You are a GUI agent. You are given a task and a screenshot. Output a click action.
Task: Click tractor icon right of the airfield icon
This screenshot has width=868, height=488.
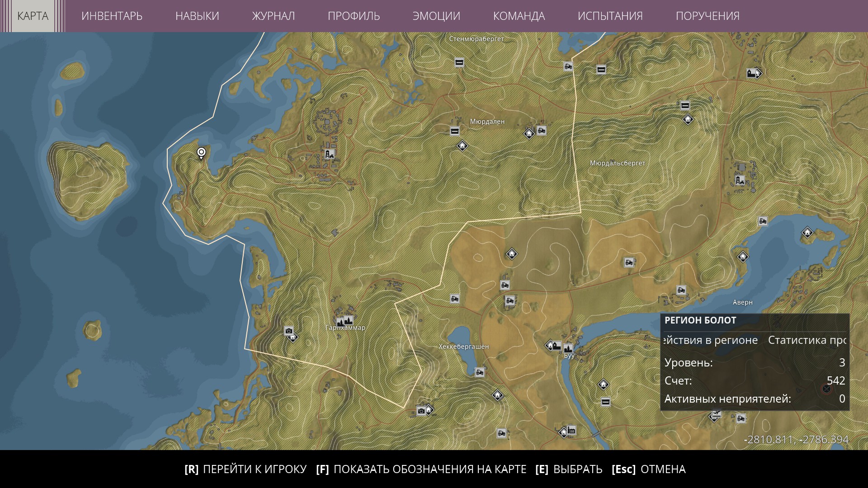[x=741, y=418]
